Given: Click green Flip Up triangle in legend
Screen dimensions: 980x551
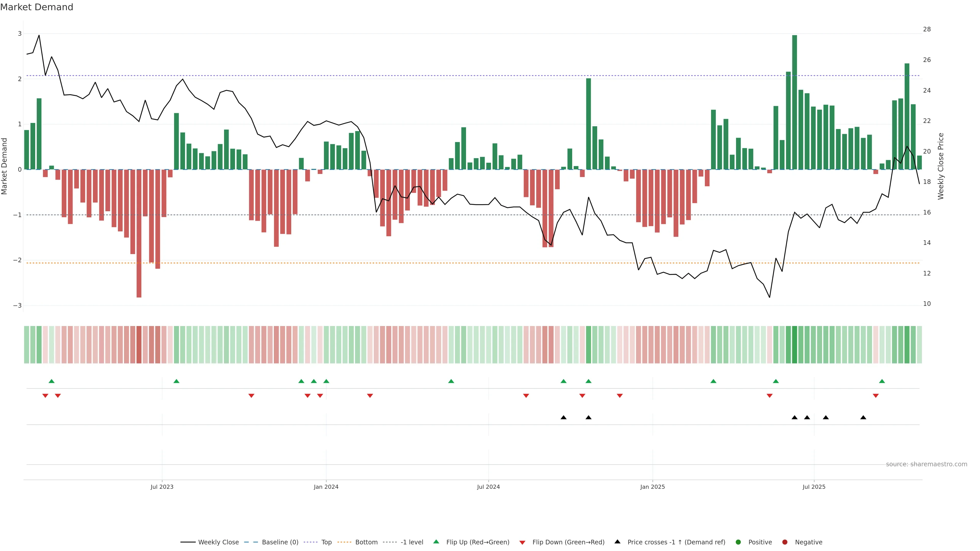Looking at the screenshot, I should (436, 542).
